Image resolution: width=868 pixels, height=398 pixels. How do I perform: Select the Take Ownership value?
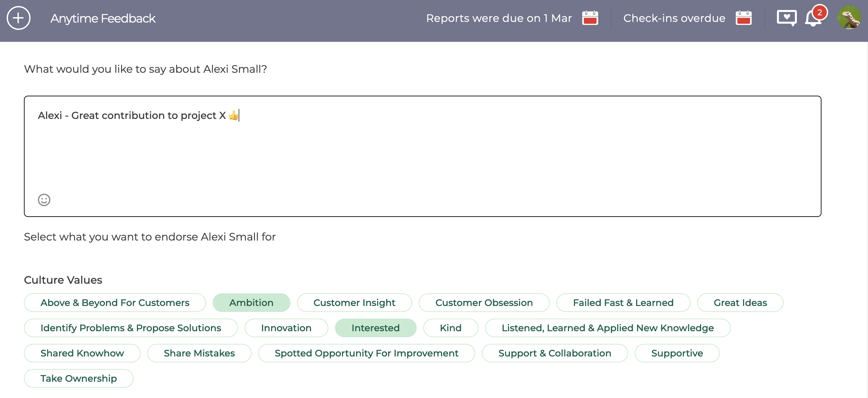tap(78, 378)
